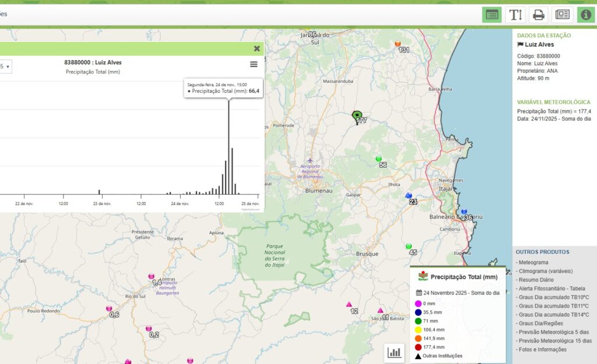This screenshot has width=597, height=364.
Task: Open the Meteograma product link
Action: [x=533, y=262]
